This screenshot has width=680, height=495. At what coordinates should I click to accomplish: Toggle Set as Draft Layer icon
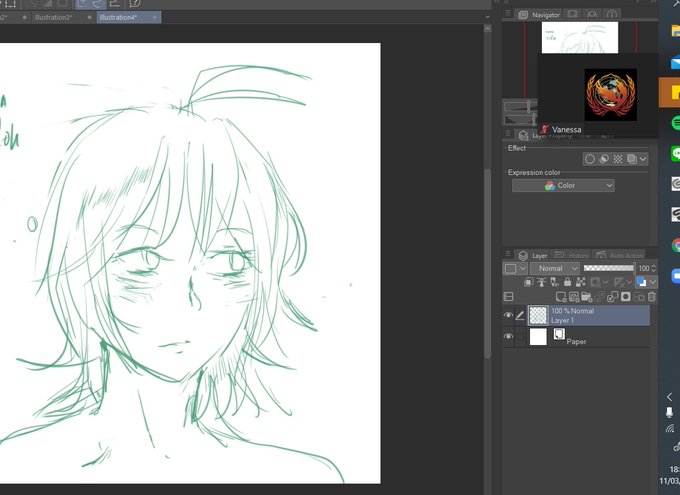tap(554, 282)
